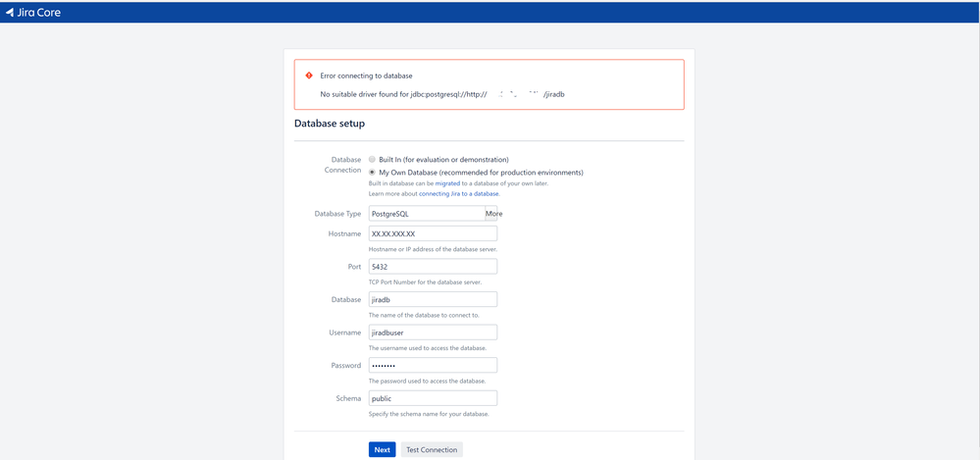Click 'The name of the database' help text
The width and height of the screenshot is (980, 460).
[x=424, y=315]
